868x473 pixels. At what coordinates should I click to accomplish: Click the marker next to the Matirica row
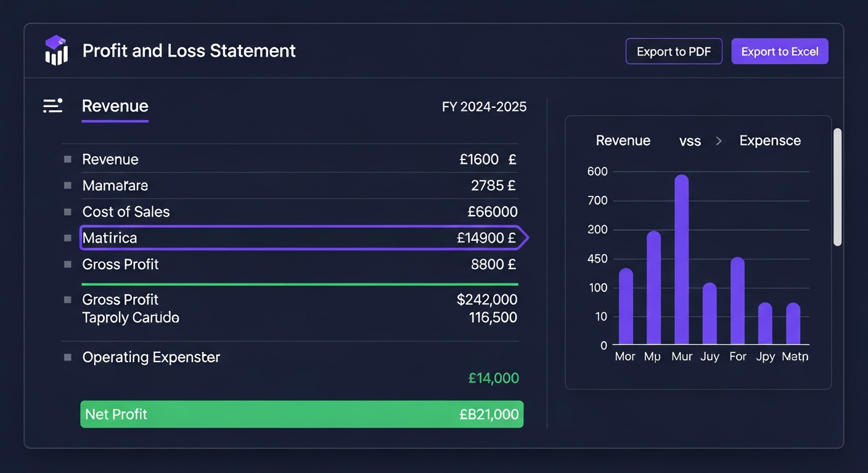coord(67,238)
